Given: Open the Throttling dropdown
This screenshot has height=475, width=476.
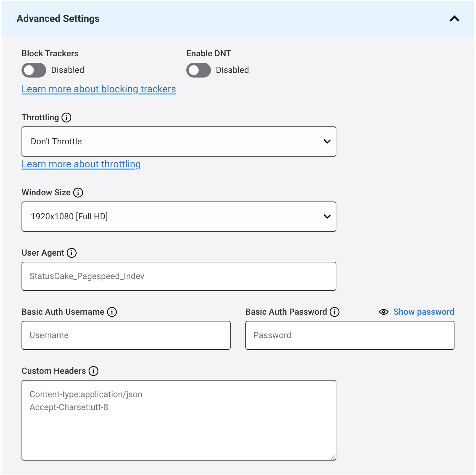Looking at the screenshot, I should click(179, 142).
